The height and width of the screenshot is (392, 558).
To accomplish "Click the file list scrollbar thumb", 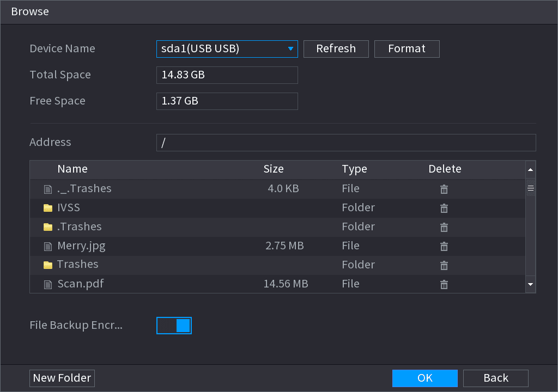I will (530, 188).
